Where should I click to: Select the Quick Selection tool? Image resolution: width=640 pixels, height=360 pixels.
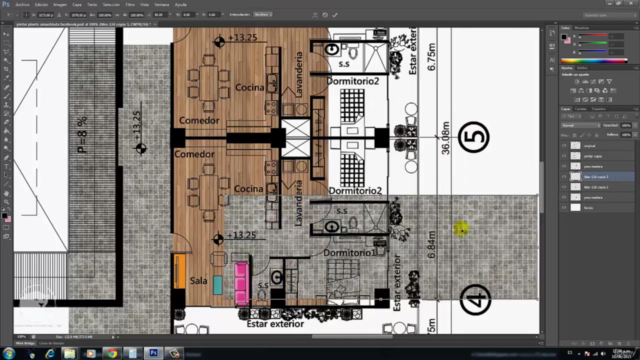[6, 60]
